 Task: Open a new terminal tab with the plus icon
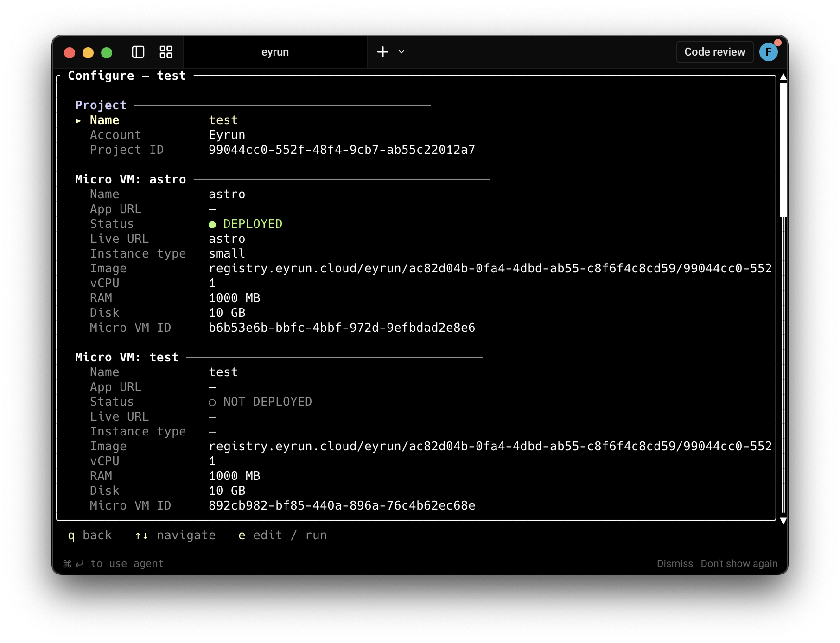click(x=382, y=52)
